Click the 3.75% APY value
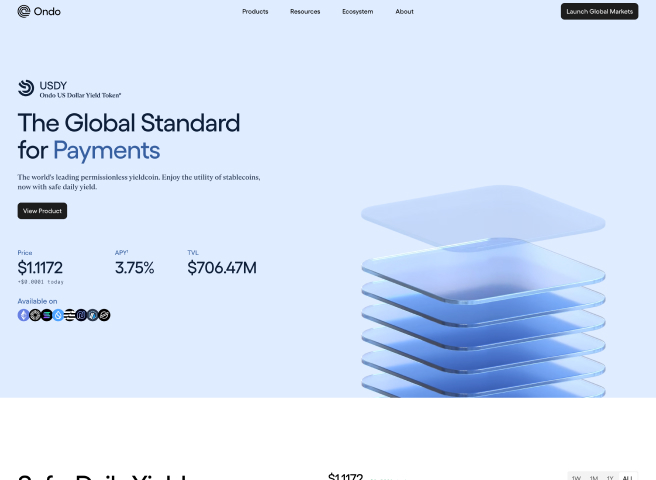 [x=135, y=268]
